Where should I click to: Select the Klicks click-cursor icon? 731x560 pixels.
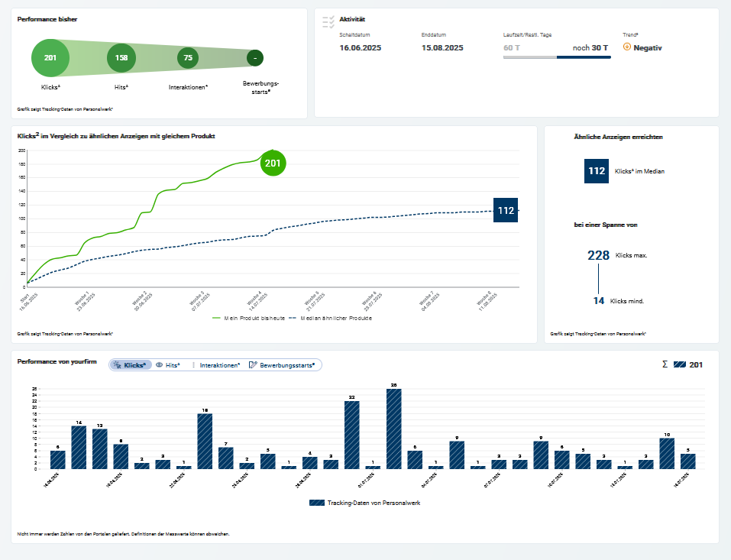117,365
